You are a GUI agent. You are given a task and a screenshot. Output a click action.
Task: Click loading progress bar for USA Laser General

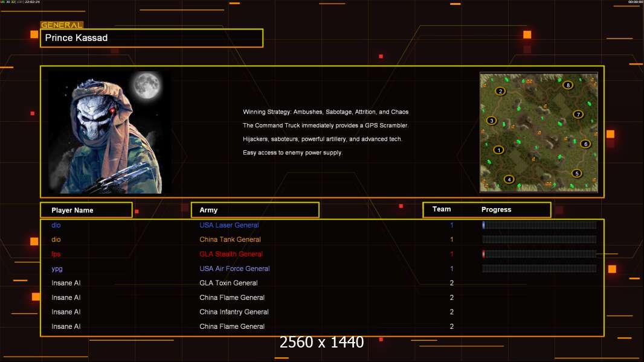point(539,224)
